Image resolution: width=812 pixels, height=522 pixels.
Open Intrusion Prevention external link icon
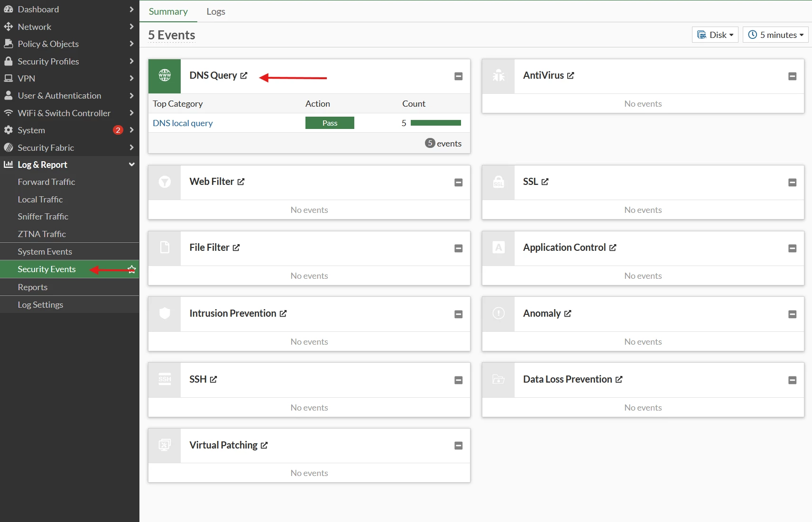pos(283,313)
